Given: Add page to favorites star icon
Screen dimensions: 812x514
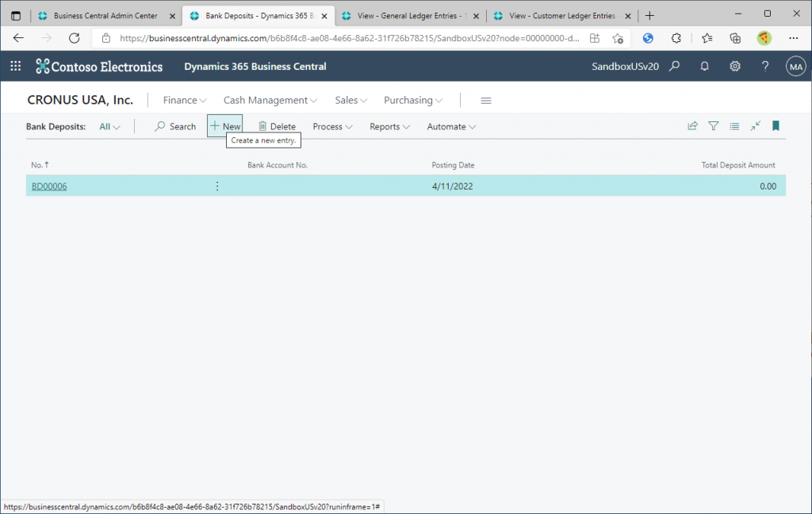Looking at the screenshot, I should 617,38.
